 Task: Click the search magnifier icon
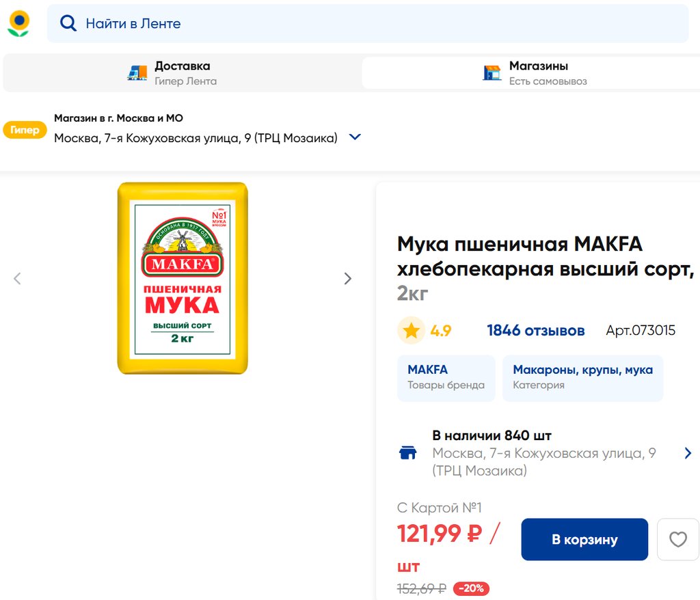pyautogui.click(x=68, y=23)
